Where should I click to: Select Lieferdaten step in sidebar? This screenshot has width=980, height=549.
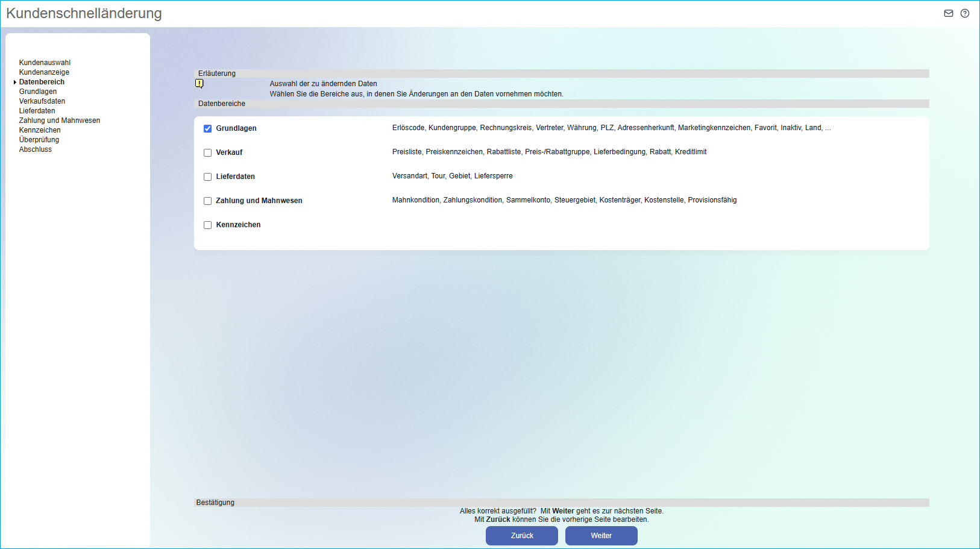click(37, 111)
